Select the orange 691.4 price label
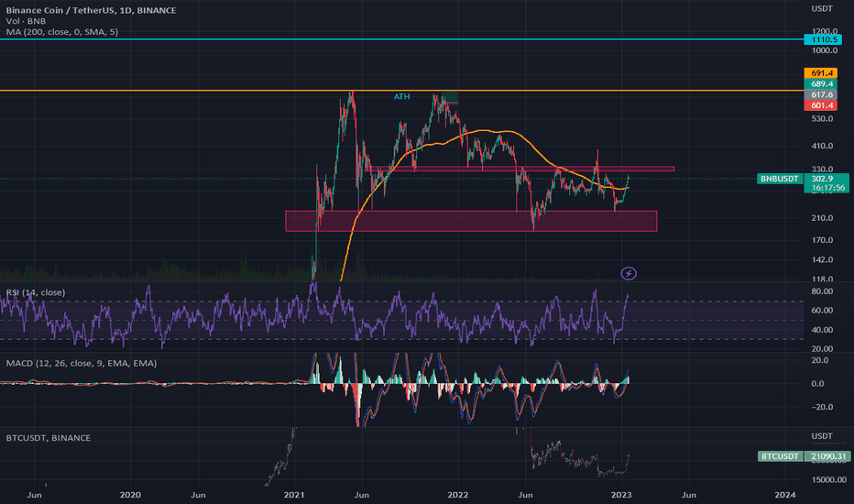854x504 pixels. (x=820, y=73)
